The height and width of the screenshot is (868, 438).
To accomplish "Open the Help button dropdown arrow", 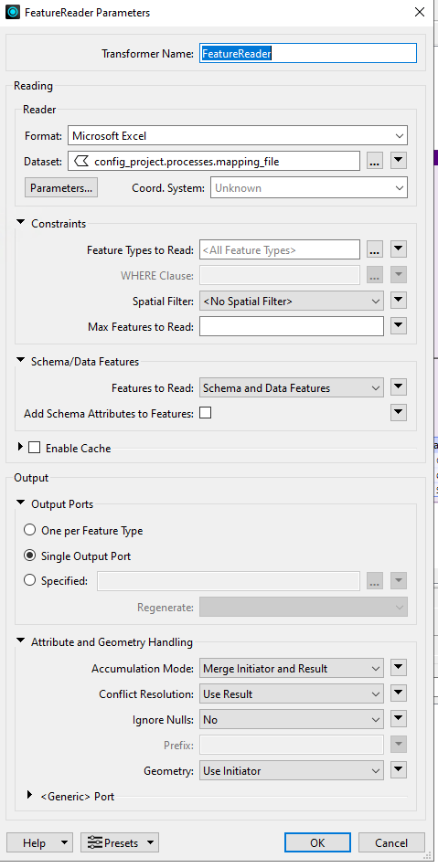I will point(64,843).
